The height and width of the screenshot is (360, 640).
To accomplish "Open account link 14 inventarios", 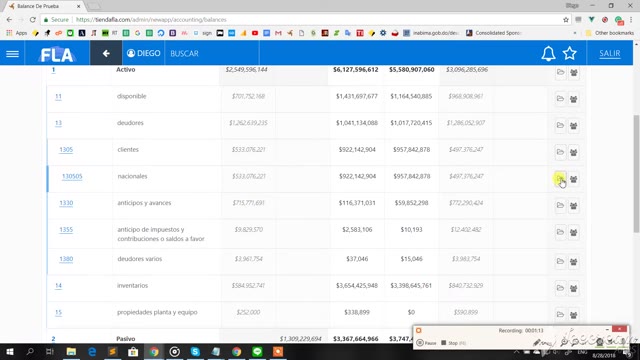I will coord(58,286).
